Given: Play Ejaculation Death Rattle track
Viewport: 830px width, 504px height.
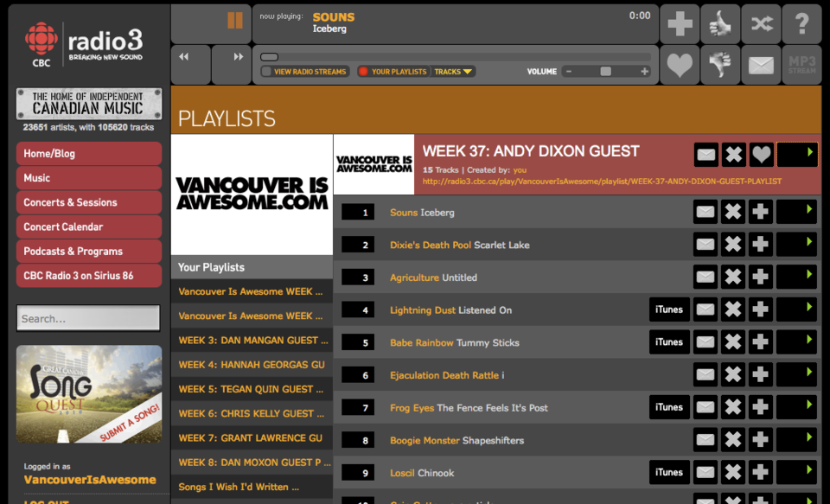Looking at the screenshot, I should pos(796,375).
